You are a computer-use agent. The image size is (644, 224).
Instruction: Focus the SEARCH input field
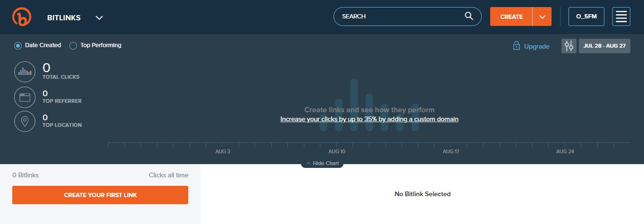pos(407,17)
